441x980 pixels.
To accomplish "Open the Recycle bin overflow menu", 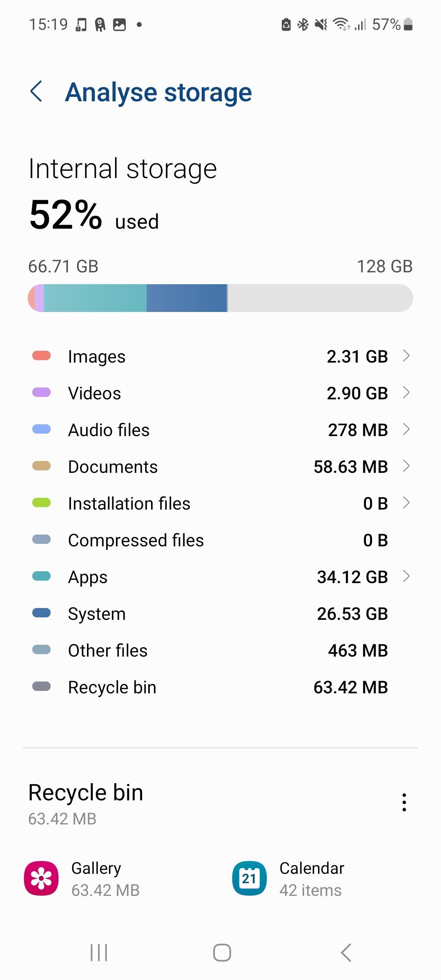I will 404,802.
